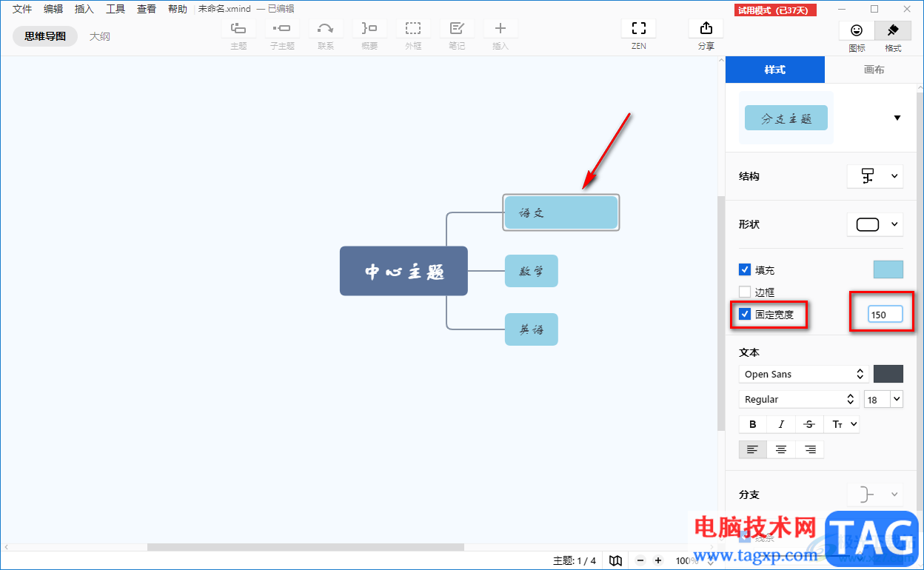Open the Shape (形状) dropdown
This screenshot has width=924, height=570.
click(875, 224)
